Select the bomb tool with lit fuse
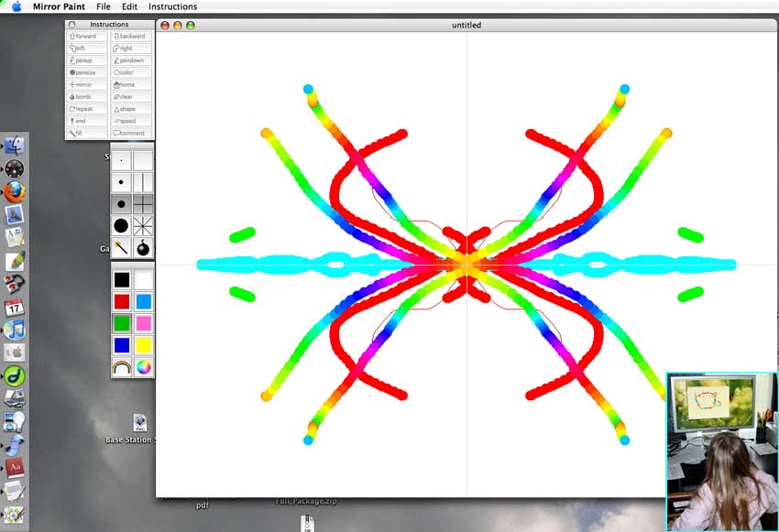 coord(143,247)
